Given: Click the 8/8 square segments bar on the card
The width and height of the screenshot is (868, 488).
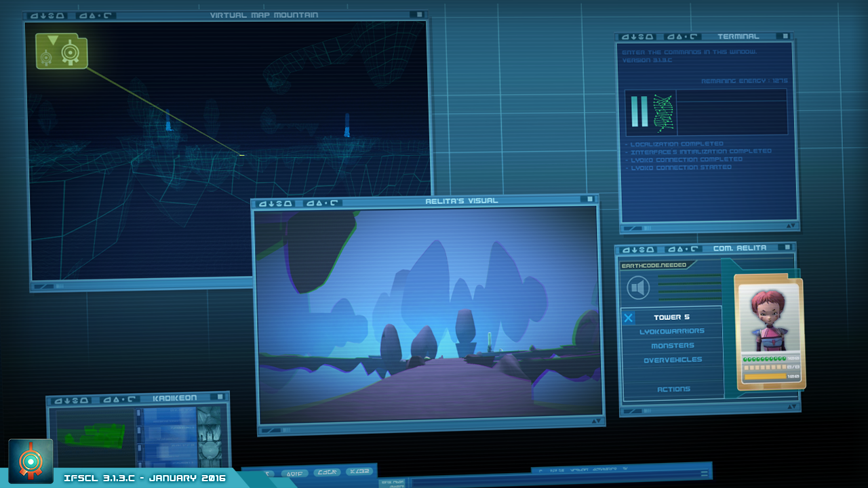Looking at the screenshot, I should 764,367.
